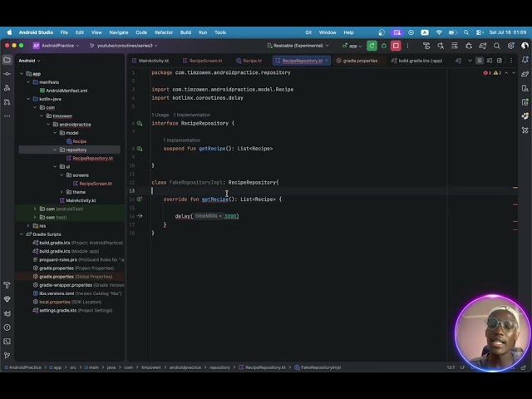532x399 pixels.
Task: Select libs.versions.toml in Gradle Scripts
Action: tap(77, 293)
